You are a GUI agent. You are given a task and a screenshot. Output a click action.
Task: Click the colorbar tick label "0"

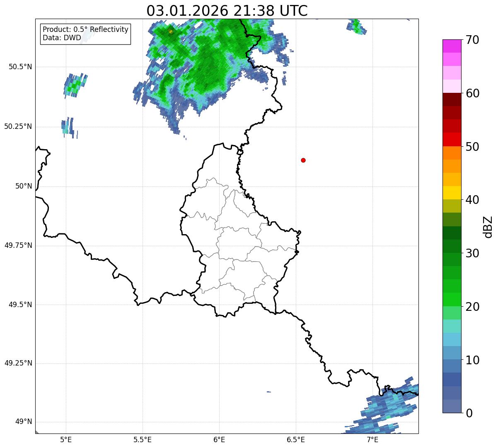click(469, 413)
